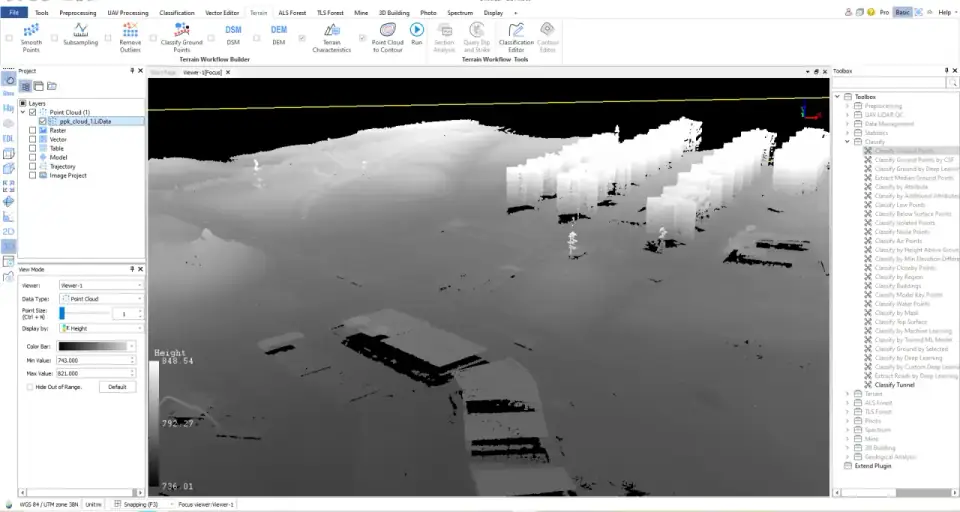Click the Basic mode button
This screenshot has width=960, height=512.
902,12
